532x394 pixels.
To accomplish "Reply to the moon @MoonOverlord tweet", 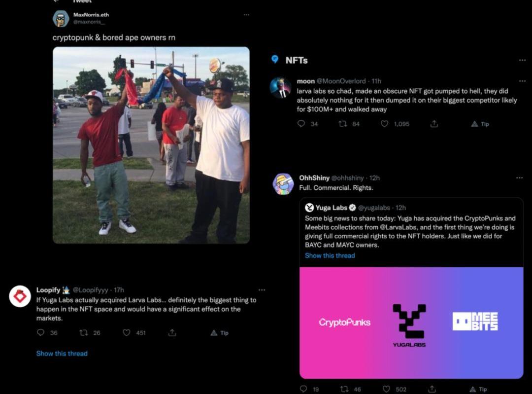I will click(301, 124).
